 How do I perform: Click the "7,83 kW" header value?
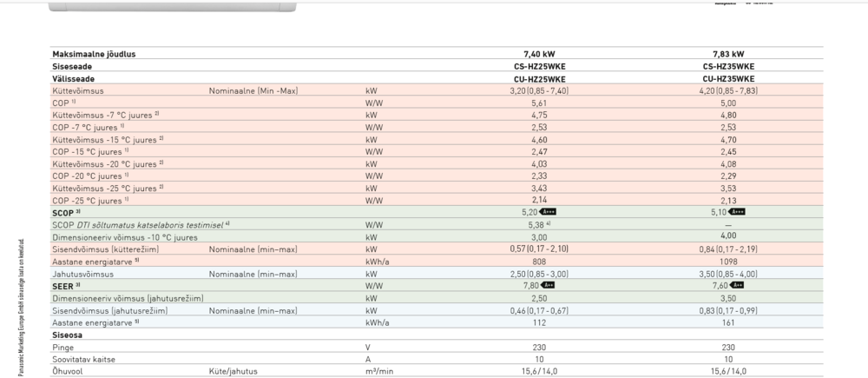tap(728, 55)
